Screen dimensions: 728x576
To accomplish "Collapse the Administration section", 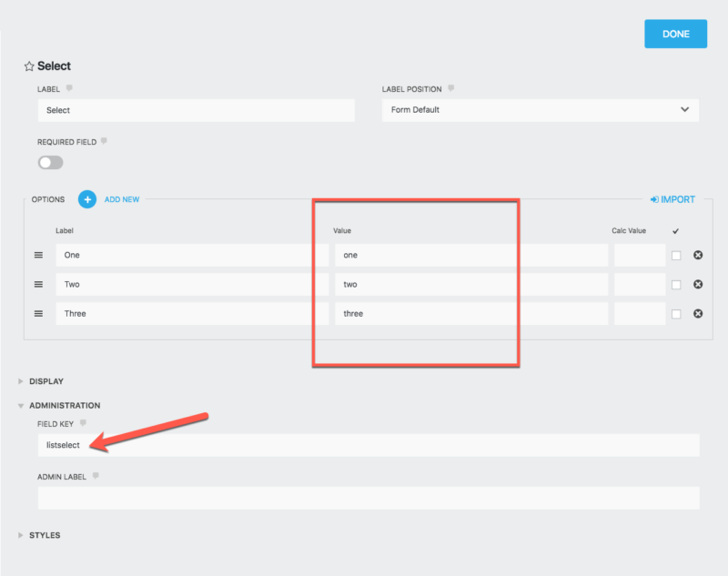I will pyautogui.click(x=64, y=406).
